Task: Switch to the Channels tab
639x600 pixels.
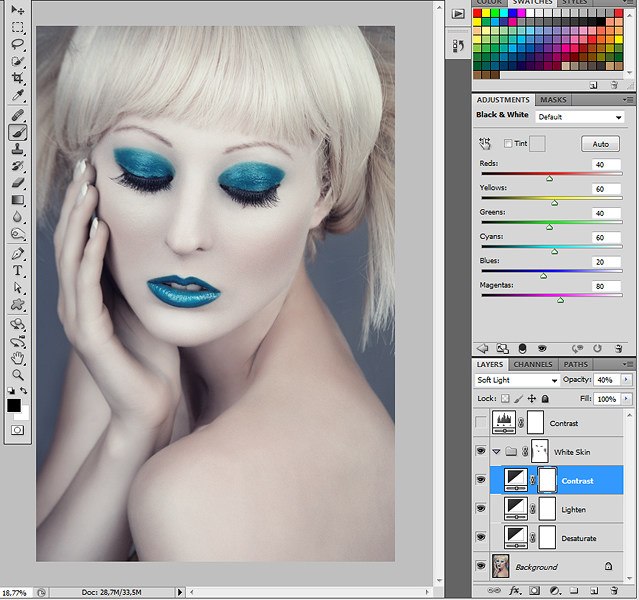Action: click(x=533, y=365)
